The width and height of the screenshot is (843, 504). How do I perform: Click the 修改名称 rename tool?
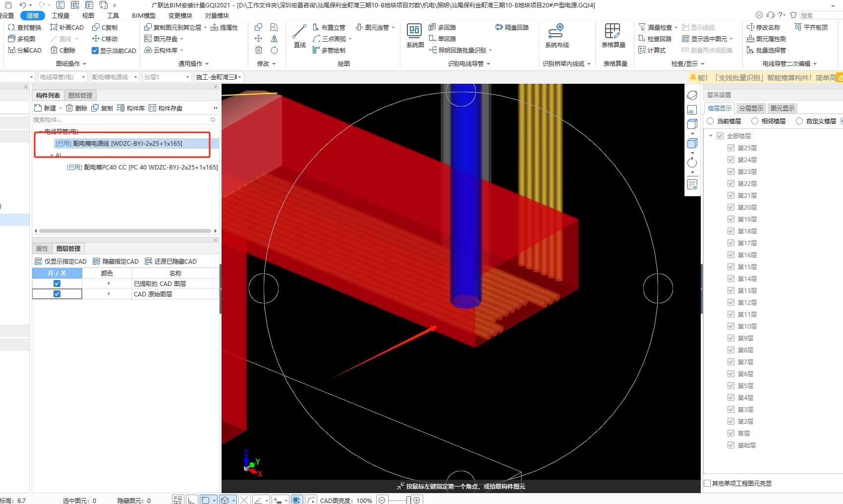763,27
